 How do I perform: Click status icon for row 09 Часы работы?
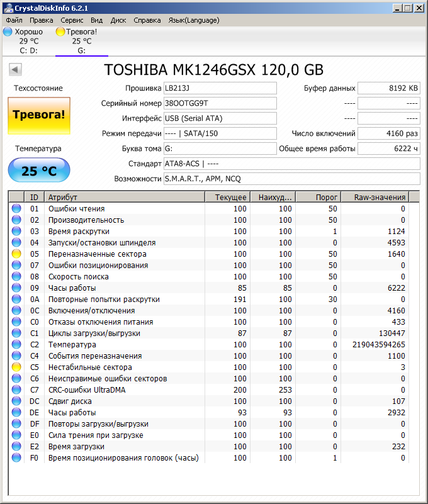coord(16,288)
